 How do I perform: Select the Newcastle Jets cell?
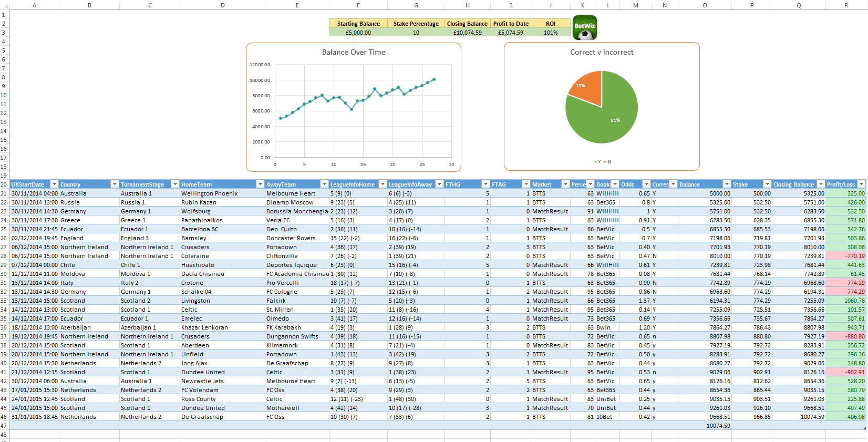222,381
